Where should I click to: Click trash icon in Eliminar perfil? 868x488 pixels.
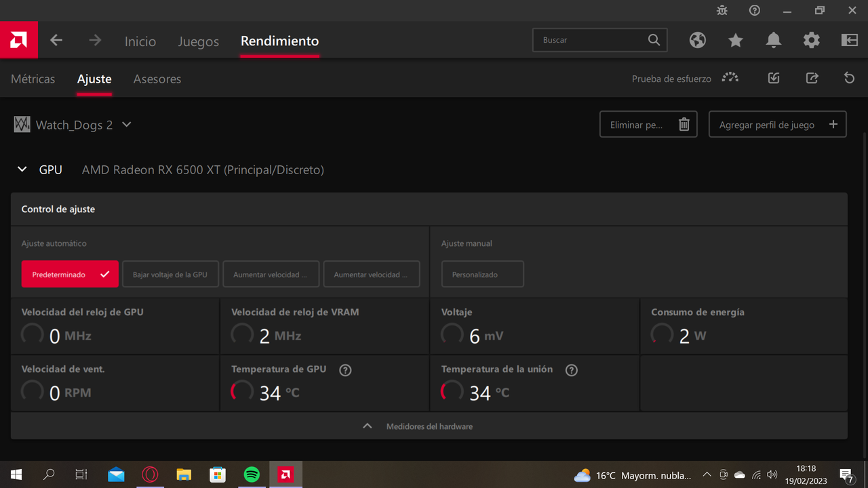pyautogui.click(x=684, y=125)
